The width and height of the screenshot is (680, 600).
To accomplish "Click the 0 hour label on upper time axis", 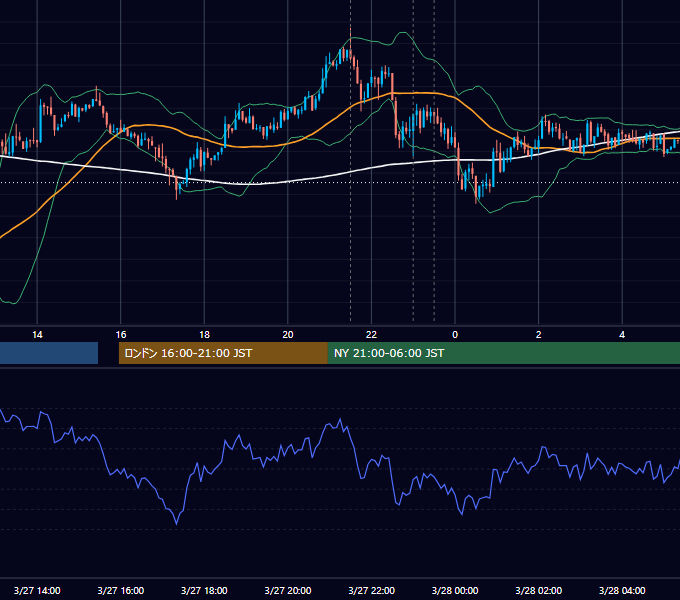I will (x=455, y=335).
